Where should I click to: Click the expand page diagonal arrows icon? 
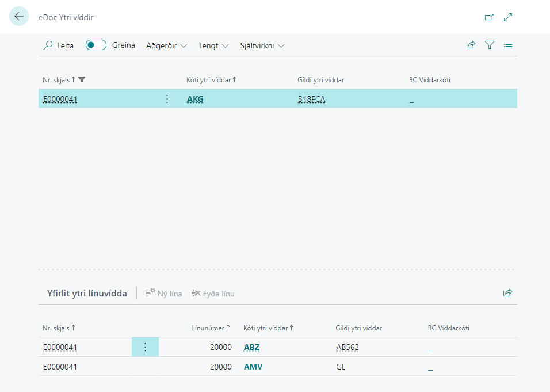click(508, 17)
